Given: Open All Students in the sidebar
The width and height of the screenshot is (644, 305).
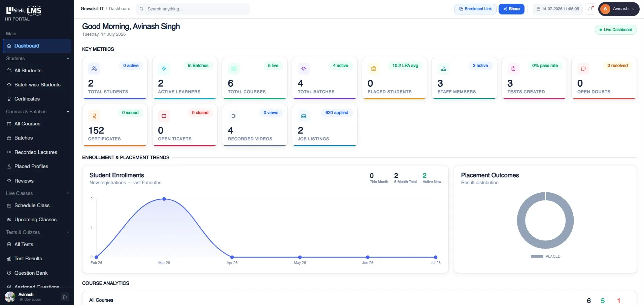Looking at the screenshot, I should coord(37,71).
